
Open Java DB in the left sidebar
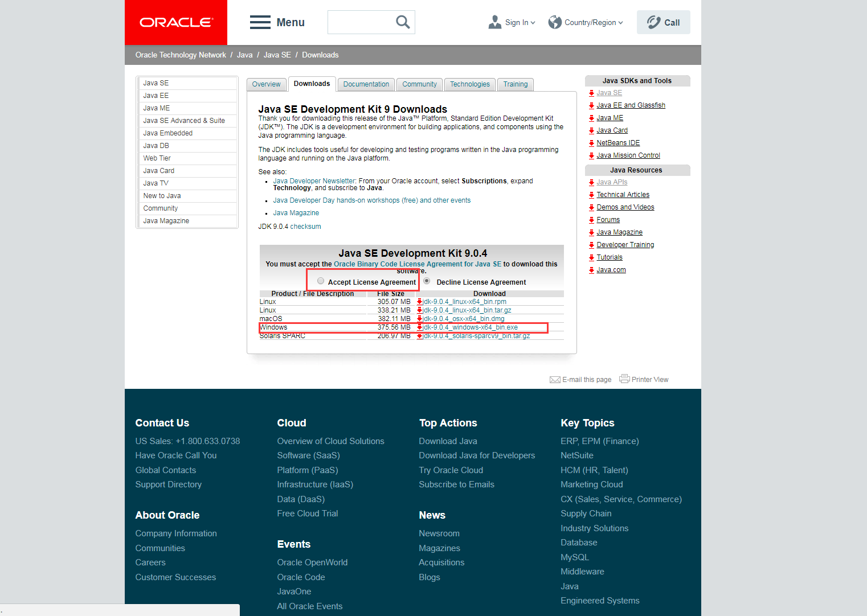(x=156, y=146)
